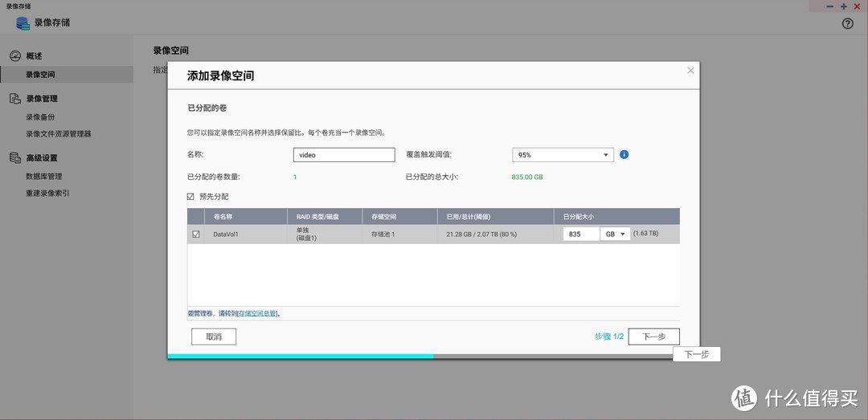The width and height of the screenshot is (868, 420).
Task: Close the 添加录像空间 dialog with X
Action: click(690, 71)
